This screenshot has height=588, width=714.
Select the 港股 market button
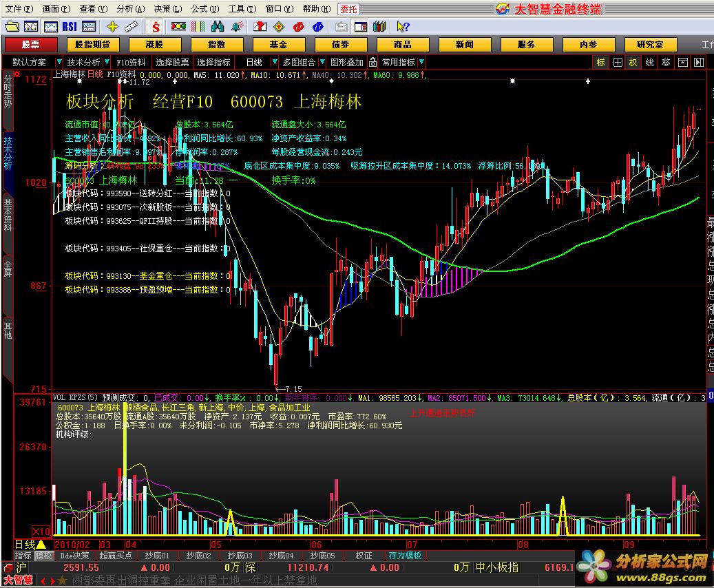click(155, 45)
